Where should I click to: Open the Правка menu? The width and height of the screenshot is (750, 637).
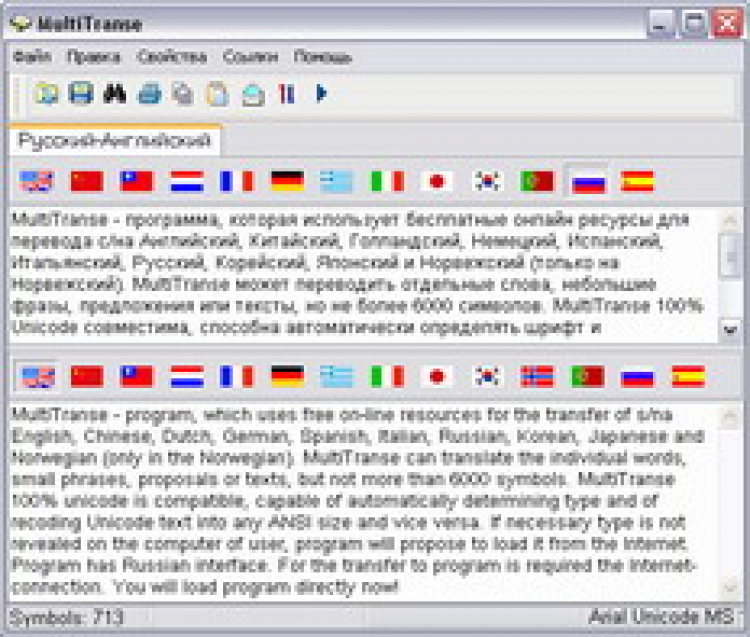(93, 57)
